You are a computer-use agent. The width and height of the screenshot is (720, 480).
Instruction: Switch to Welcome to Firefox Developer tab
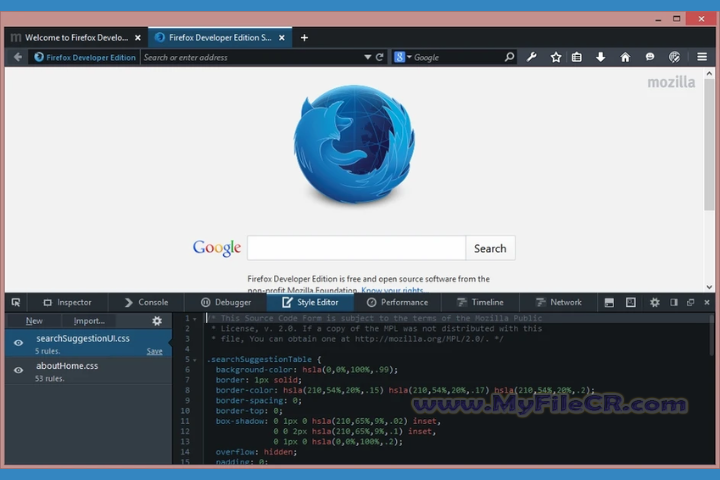click(76, 38)
